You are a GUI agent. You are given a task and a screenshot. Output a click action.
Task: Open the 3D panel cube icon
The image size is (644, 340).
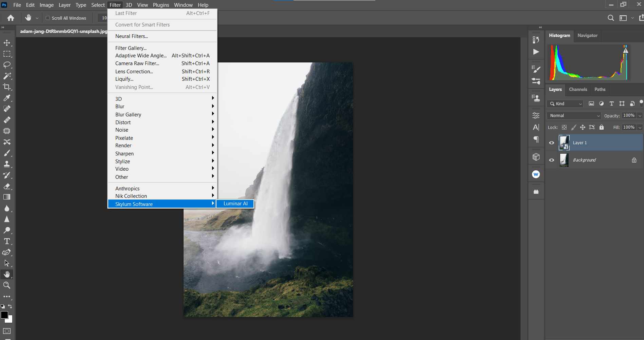coord(536,157)
